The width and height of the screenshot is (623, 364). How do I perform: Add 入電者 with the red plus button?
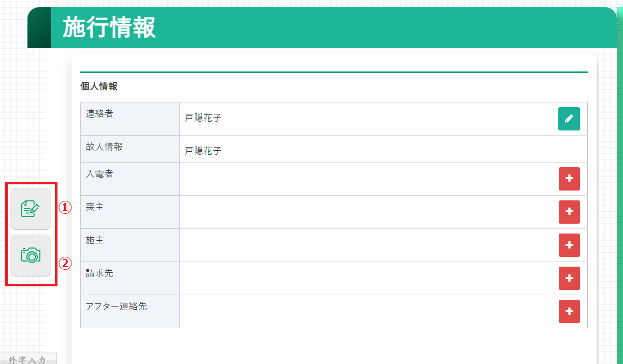coord(569,179)
